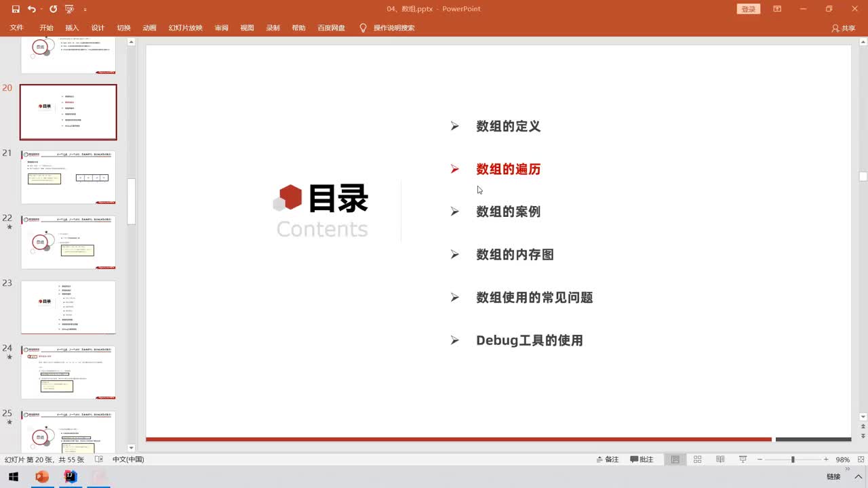Open the 录制 ribbon tab
The image size is (868, 488).
pyautogui.click(x=273, y=28)
